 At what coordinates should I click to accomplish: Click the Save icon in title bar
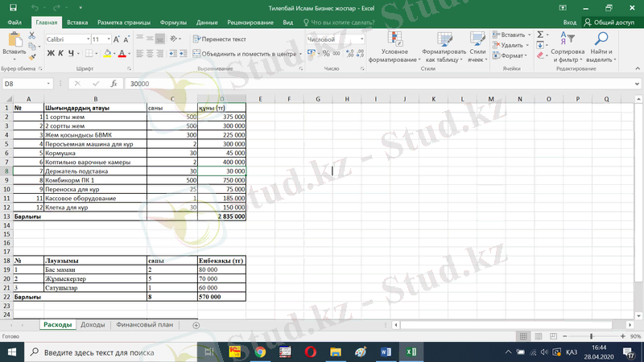pyautogui.click(x=13, y=8)
